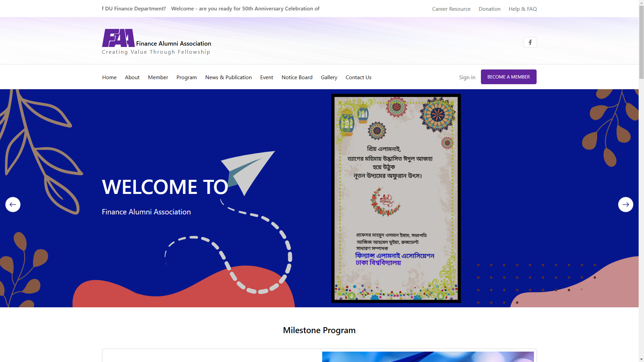644x362 pixels.
Task: Open the Home menu item
Action: click(109, 77)
